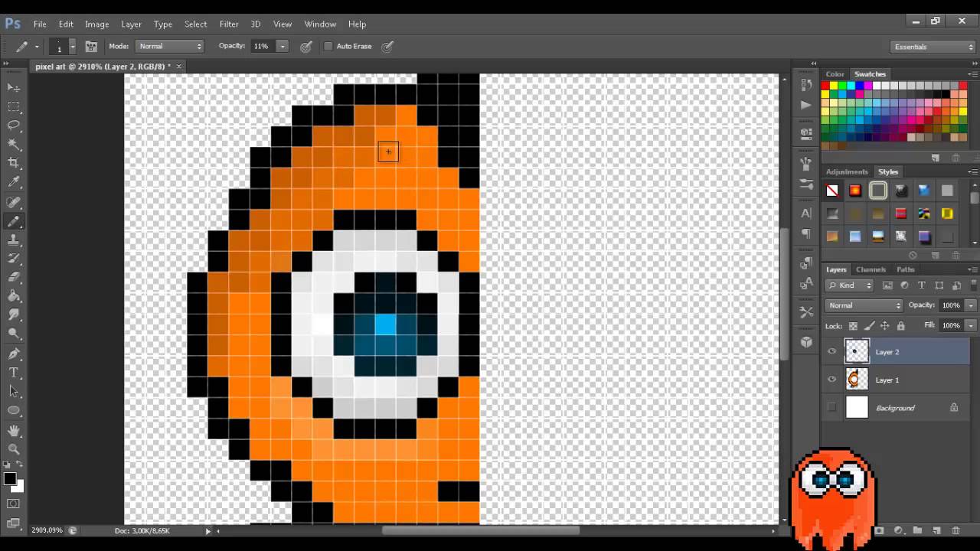The height and width of the screenshot is (551, 980).
Task: Toggle the Brush panel from options bar
Action: tap(90, 46)
